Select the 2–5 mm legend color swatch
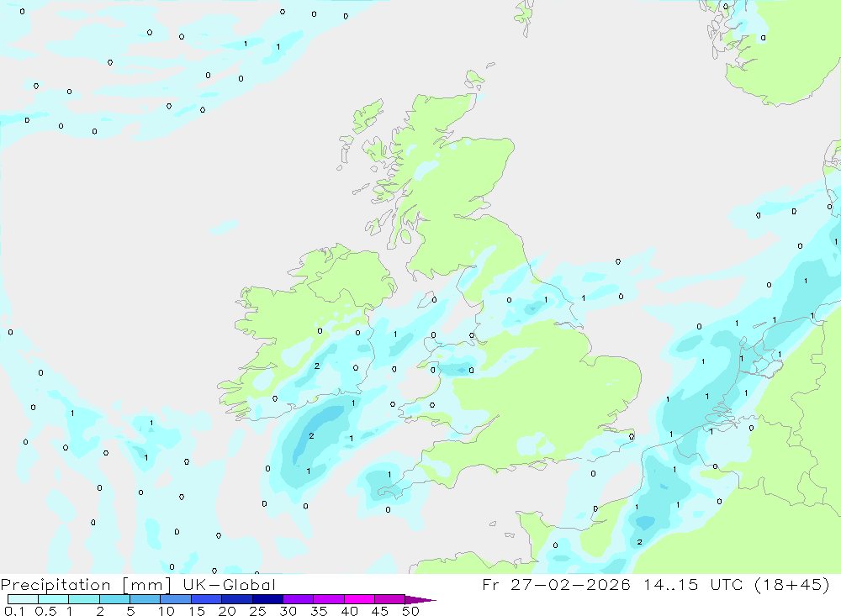Screen dimensions: 841x616 [x=114, y=599]
